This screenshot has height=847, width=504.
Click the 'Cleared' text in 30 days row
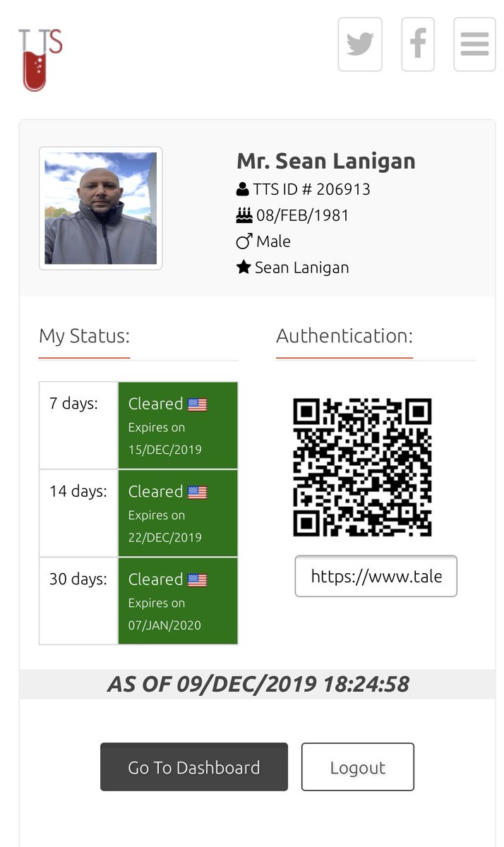155,579
